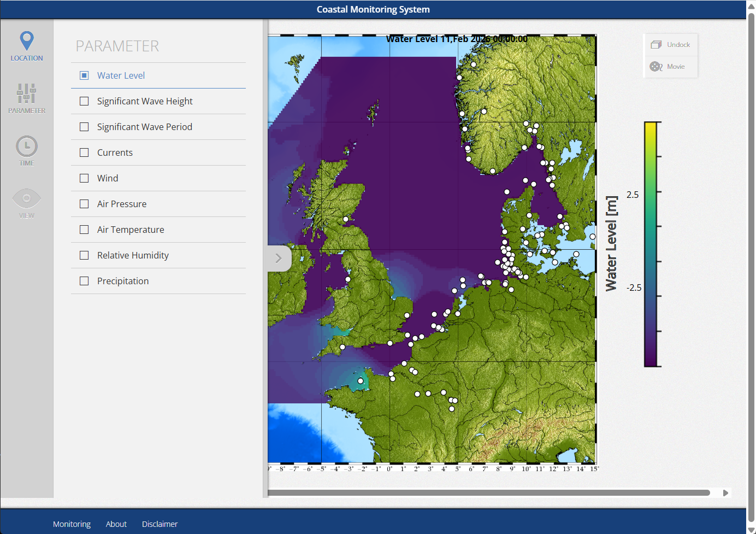The width and height of the screenshot is (756, 534).
Task: Switch to the About page
Action: coord(116,524)
